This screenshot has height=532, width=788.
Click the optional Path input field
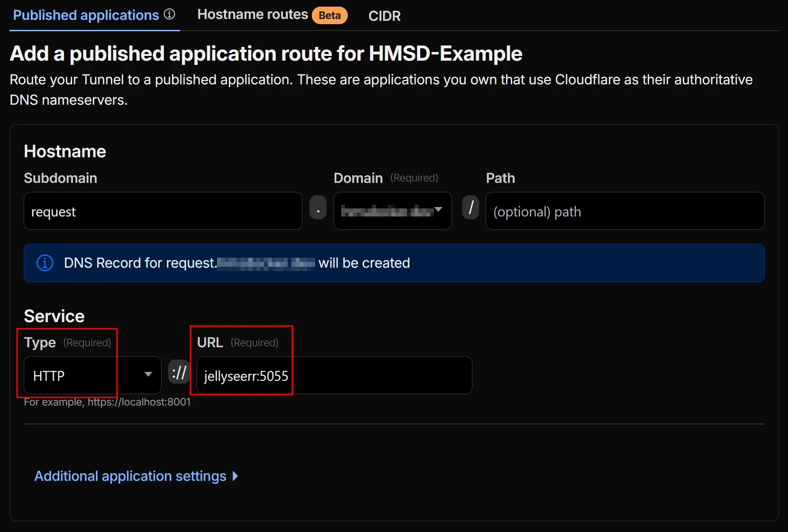coord(625,211)
